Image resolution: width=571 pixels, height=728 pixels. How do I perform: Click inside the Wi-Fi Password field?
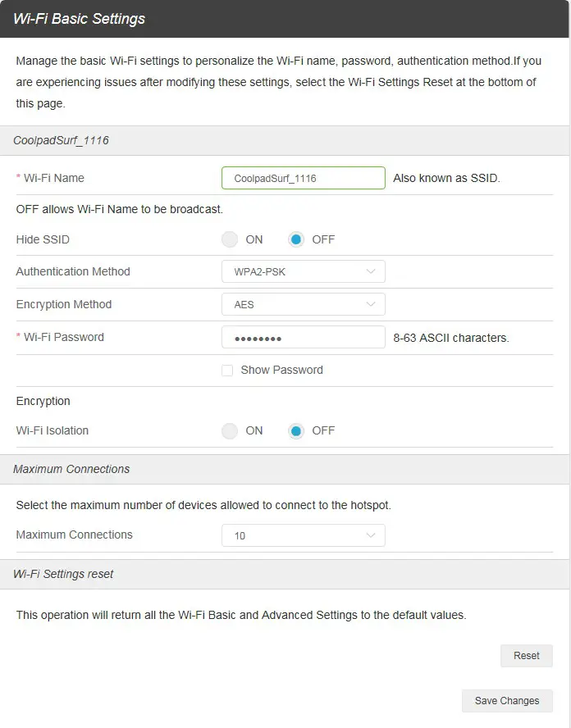tap(303, 336)
